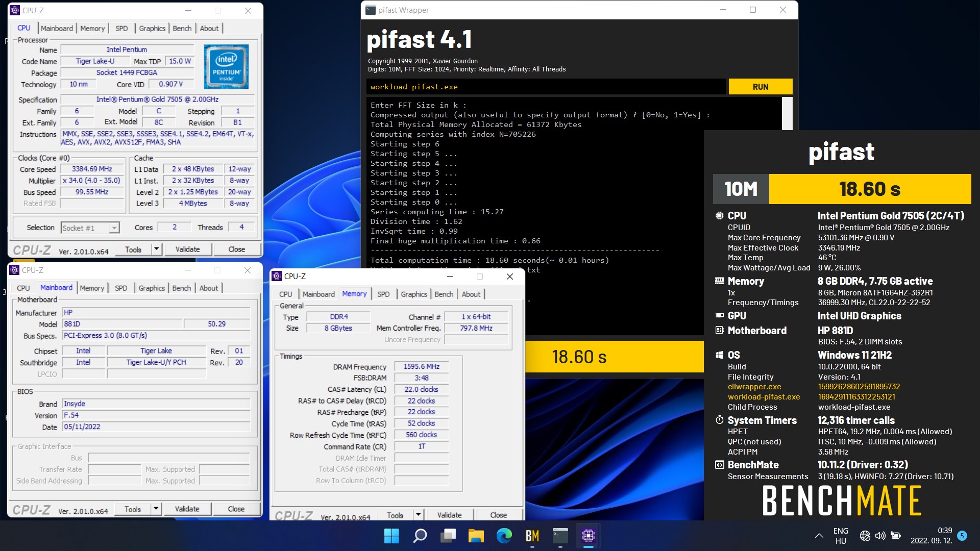Click the CAS# Latency 22.0 clocks value
The height and width of the screenshot is (551, 980).
[x=421, y=389]
